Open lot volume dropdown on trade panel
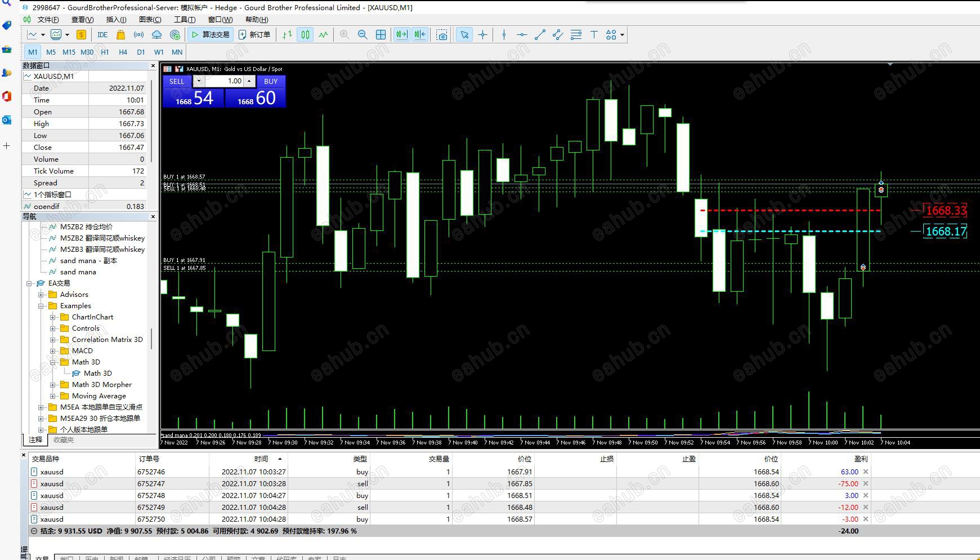This screenshot has width=980, height=560. click(x=199, y=81)
